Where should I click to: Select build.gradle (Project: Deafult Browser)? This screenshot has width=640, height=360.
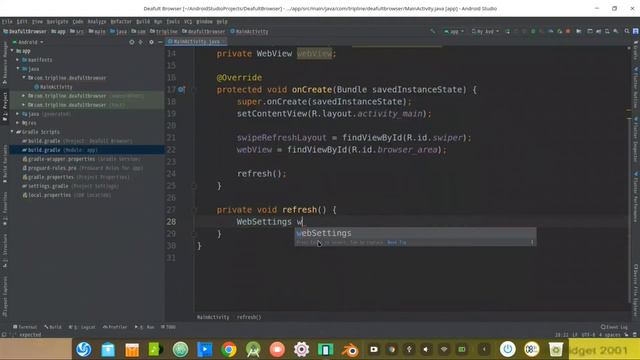pyautogui.click(x=78, y=141)
